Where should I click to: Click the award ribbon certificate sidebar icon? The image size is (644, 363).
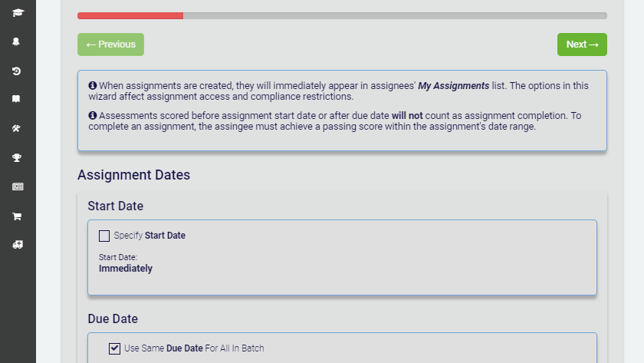[16, 41]
